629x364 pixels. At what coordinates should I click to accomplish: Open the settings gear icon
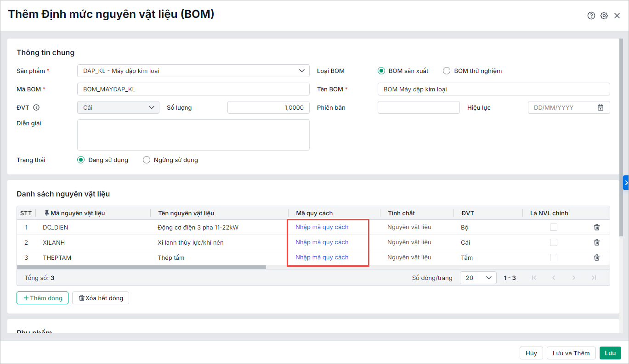604,16
